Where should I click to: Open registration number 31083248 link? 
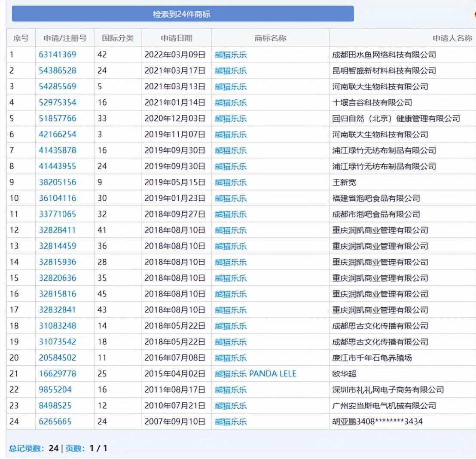point(58,326)
